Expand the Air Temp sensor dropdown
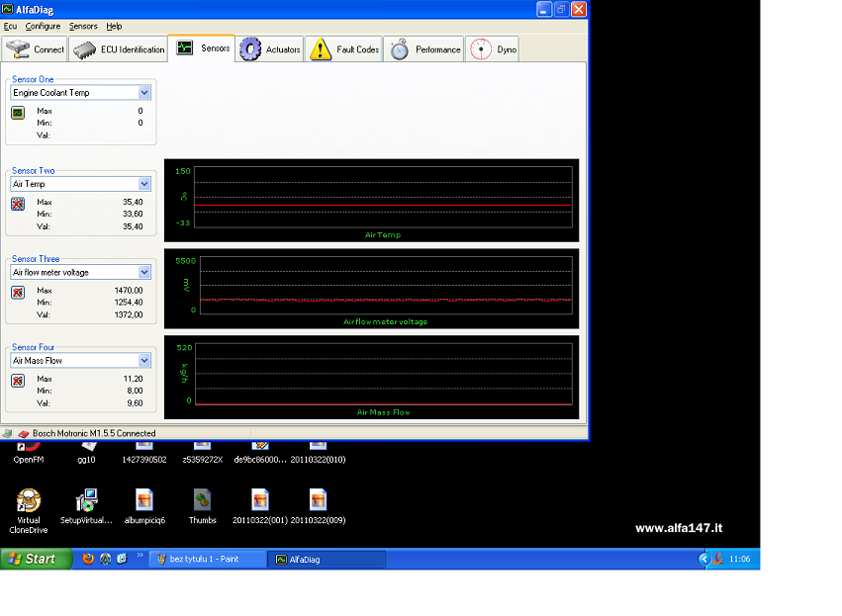842x616 pixels. pos(144,184)
